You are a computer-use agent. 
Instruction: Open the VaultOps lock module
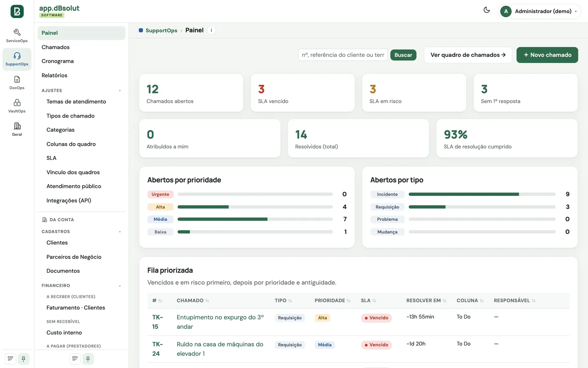click(17, 106)
